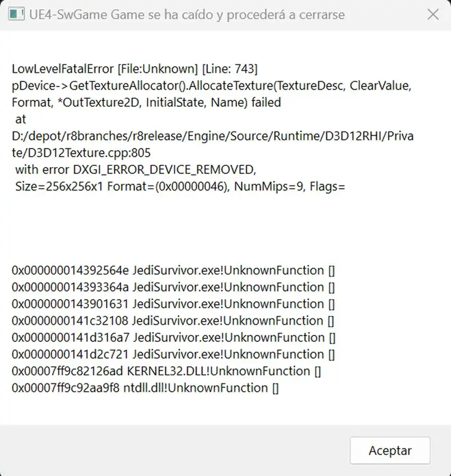Click the 'Format, *OutTexture2D, InitialState, Name) failed' line

click(x=146, y=103)
